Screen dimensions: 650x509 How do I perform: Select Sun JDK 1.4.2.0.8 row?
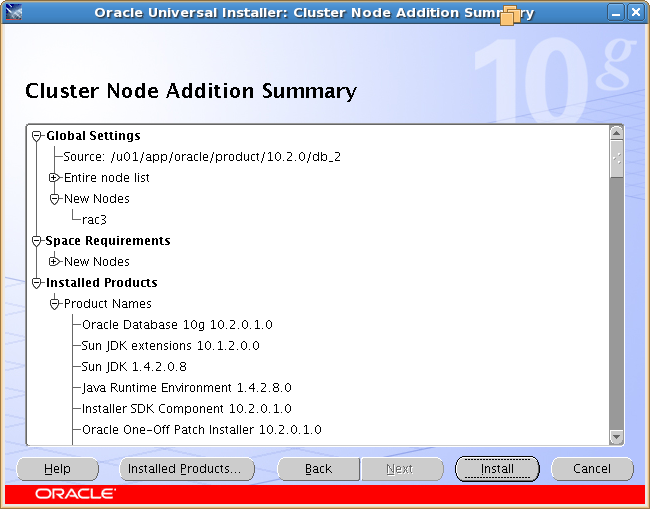[134, 367]
